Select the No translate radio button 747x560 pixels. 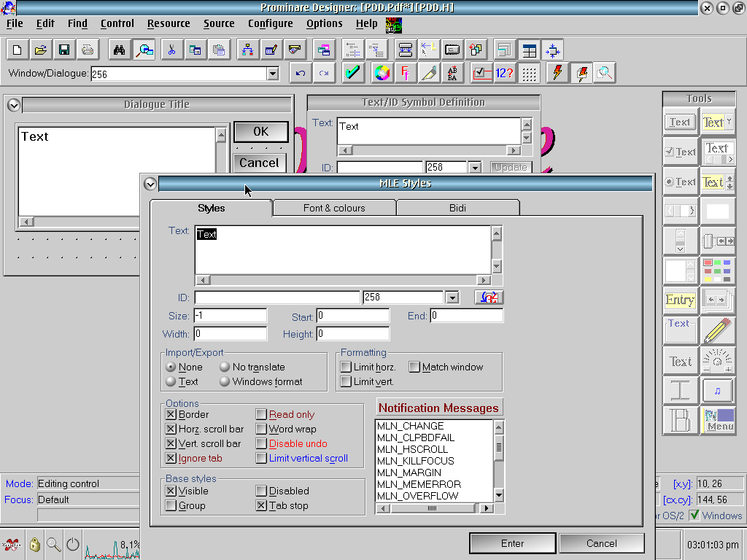(225, 367)
